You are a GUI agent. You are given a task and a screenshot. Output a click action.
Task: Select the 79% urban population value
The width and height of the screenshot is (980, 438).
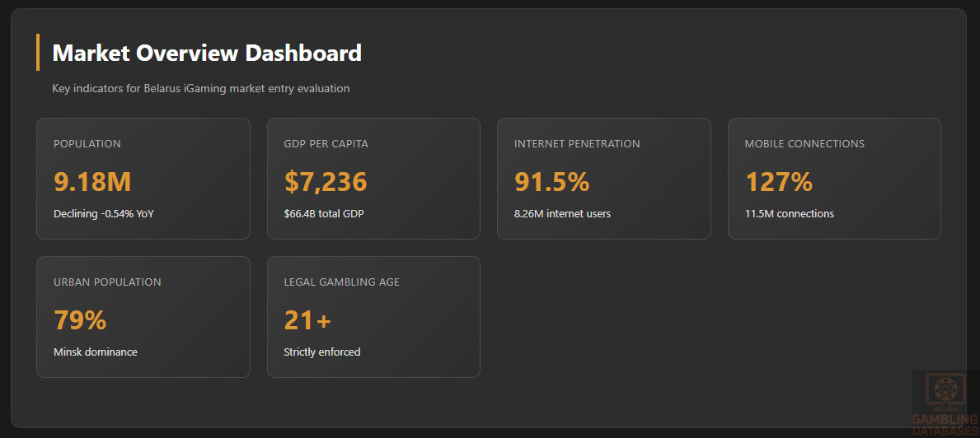[x=80, y=319]
